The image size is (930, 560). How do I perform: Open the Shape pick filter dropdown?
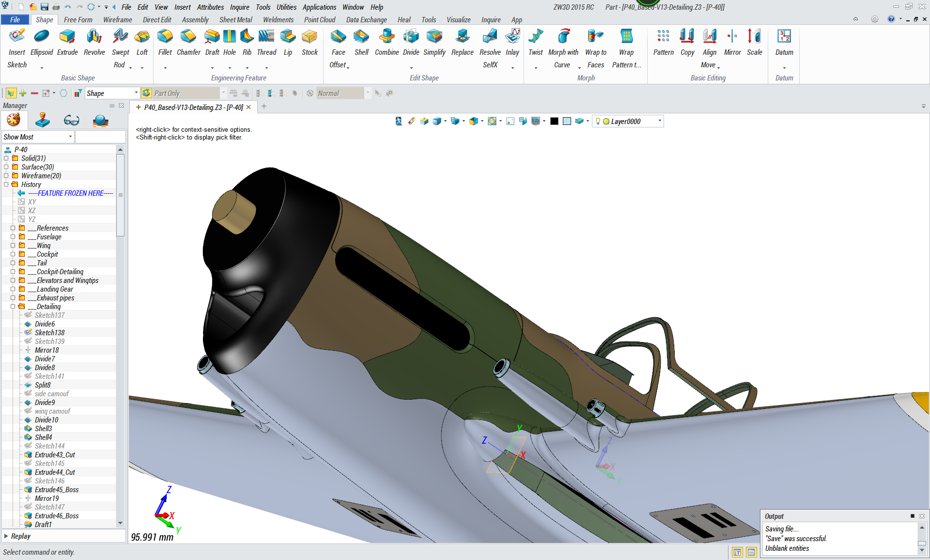coord(136,93)
